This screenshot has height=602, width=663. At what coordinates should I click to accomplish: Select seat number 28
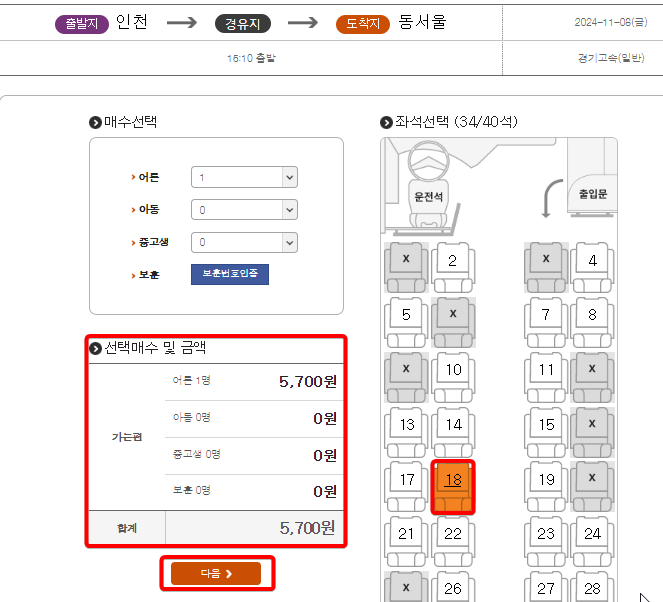pos(592,587)
